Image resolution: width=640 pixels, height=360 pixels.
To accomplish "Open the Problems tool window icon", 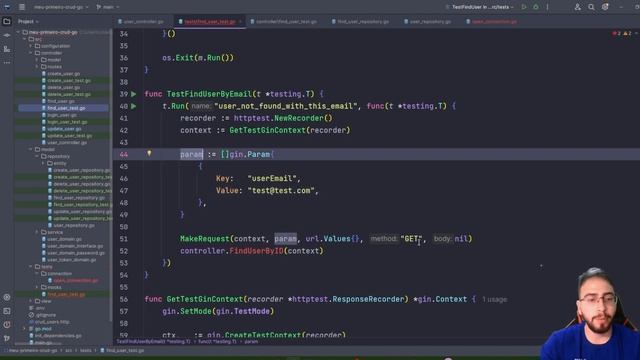I will (x=7, y=325).
